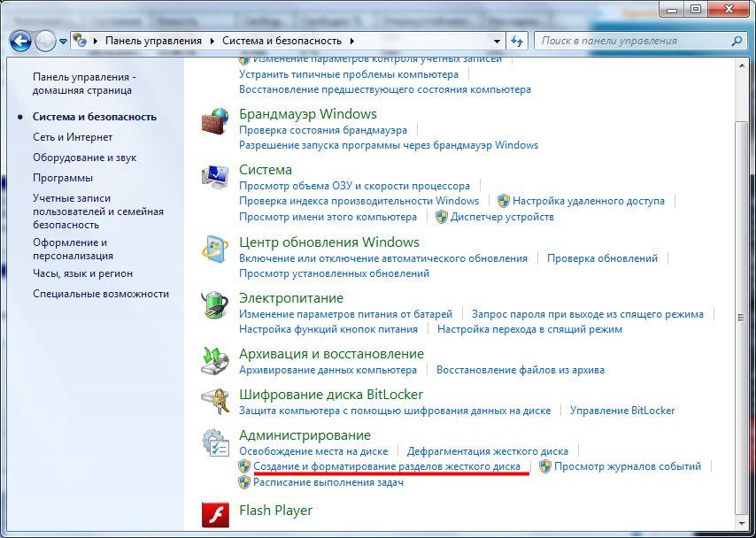Open Настройка перехода в спящий режим
Image resolution: width=756 pixels, height=538 pixels.
coord(529,329)
